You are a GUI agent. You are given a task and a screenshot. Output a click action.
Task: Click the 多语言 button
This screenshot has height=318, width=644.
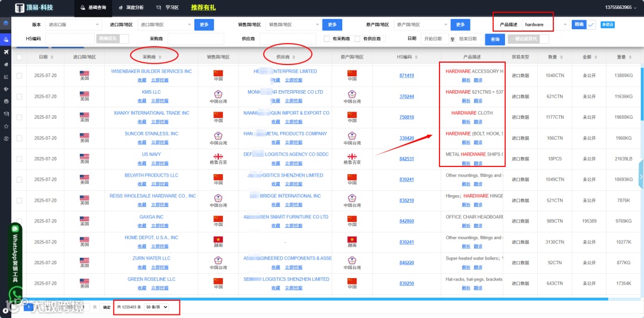pos(608,24)
